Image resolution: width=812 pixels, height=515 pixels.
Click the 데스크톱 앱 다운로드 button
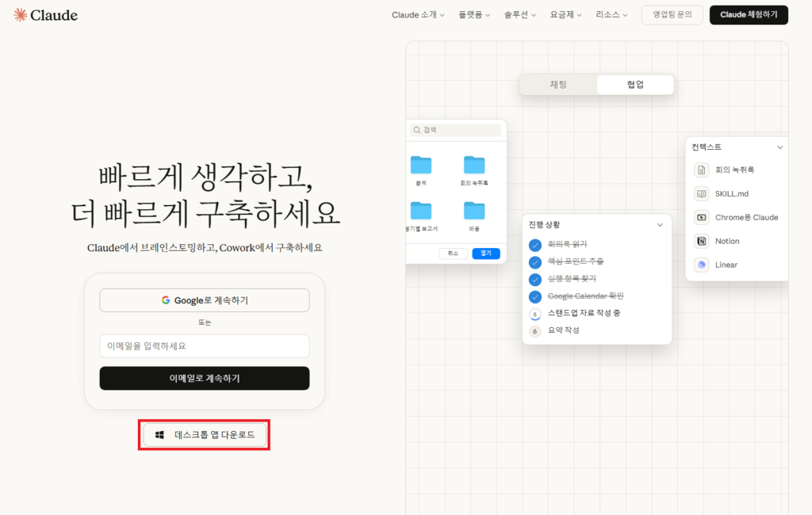205,435
